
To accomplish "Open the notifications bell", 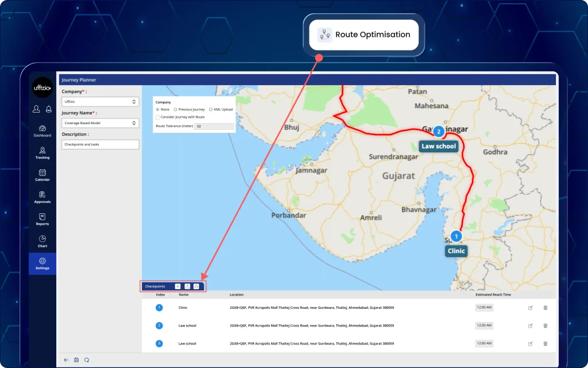I will click(x=49, y=109).
